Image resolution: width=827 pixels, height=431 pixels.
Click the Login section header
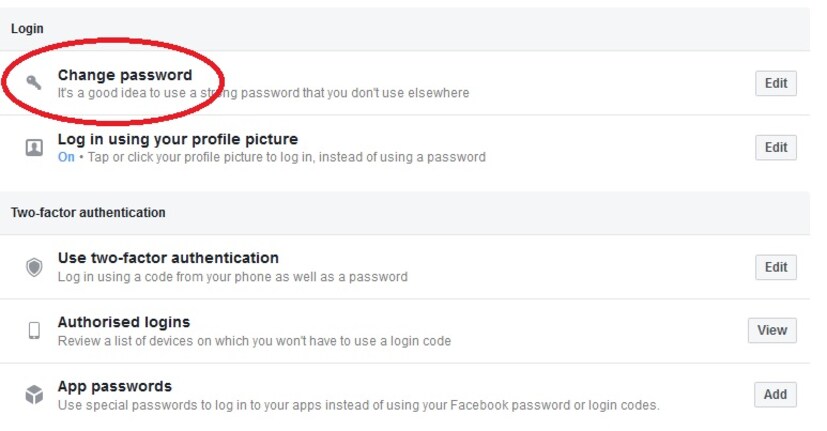click(27, 29)
